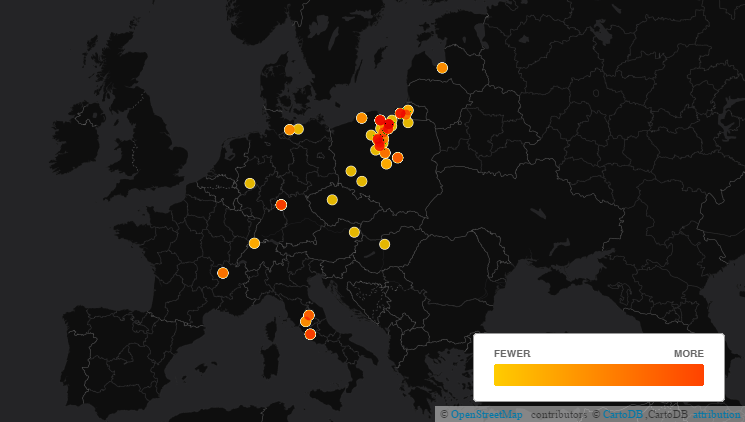Select the yellow-orange marker at the bottom of the Poland cluster
This screenshot has height=422, width=745.
[x=386, y=164]
